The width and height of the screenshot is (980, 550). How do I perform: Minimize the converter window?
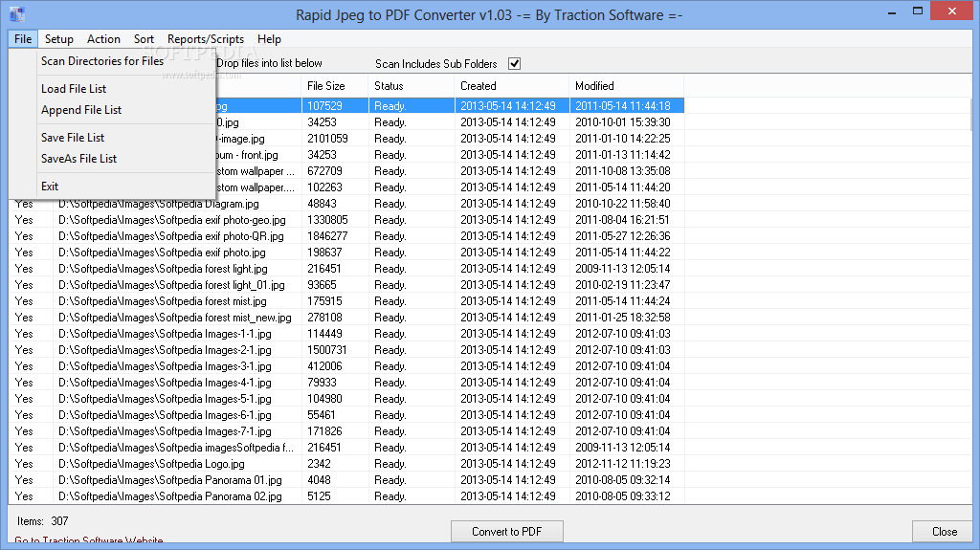pyautogui.click(x=891, y=11)
